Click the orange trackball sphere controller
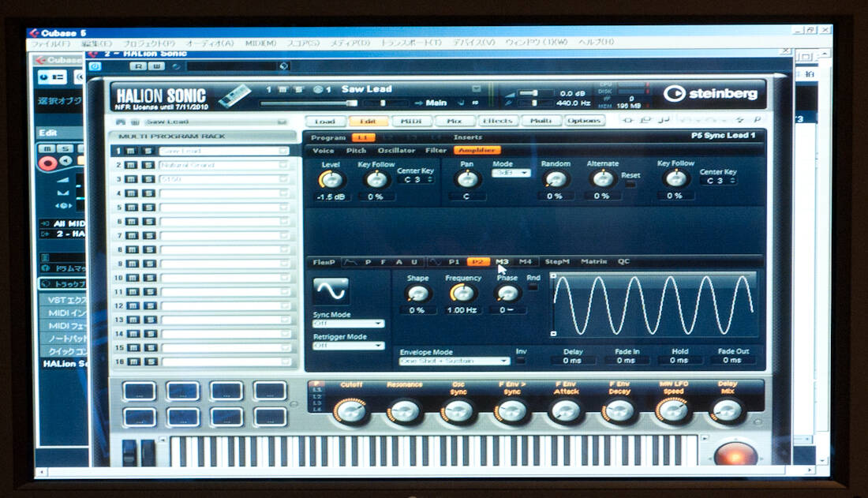 [x=735, y=454]
